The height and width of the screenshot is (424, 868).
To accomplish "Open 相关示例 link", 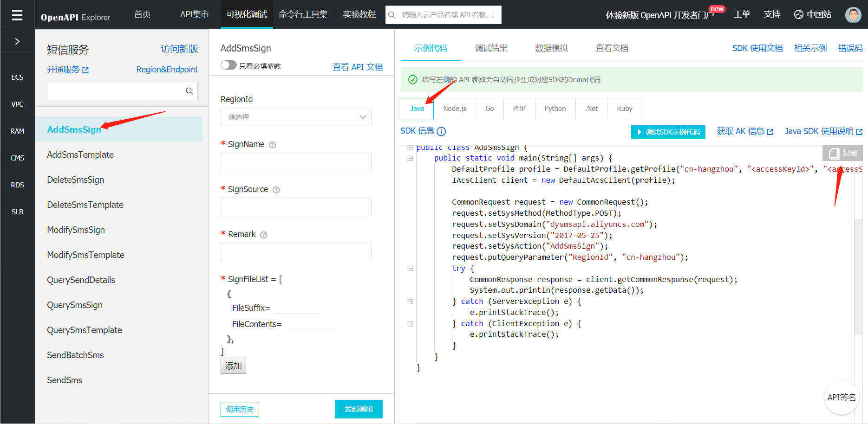I will pyautogui.click(x=810, y=48).
